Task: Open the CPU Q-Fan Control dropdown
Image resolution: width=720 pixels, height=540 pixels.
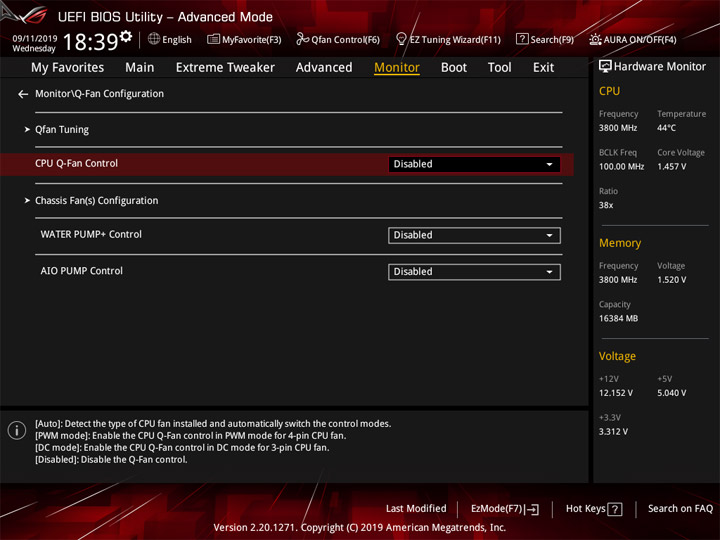Action: (x=474, y=164)
